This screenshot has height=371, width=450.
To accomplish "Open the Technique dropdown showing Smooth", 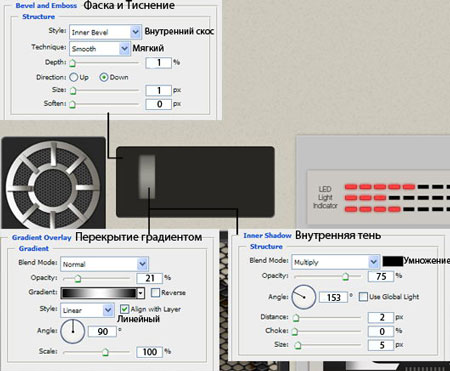I will point(99,49).
